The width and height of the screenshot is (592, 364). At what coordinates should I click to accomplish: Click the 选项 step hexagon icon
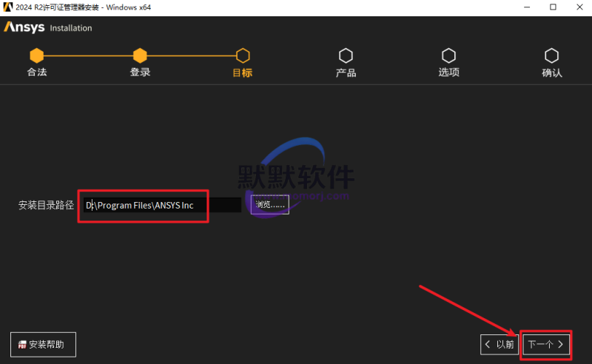pos(448,55)
